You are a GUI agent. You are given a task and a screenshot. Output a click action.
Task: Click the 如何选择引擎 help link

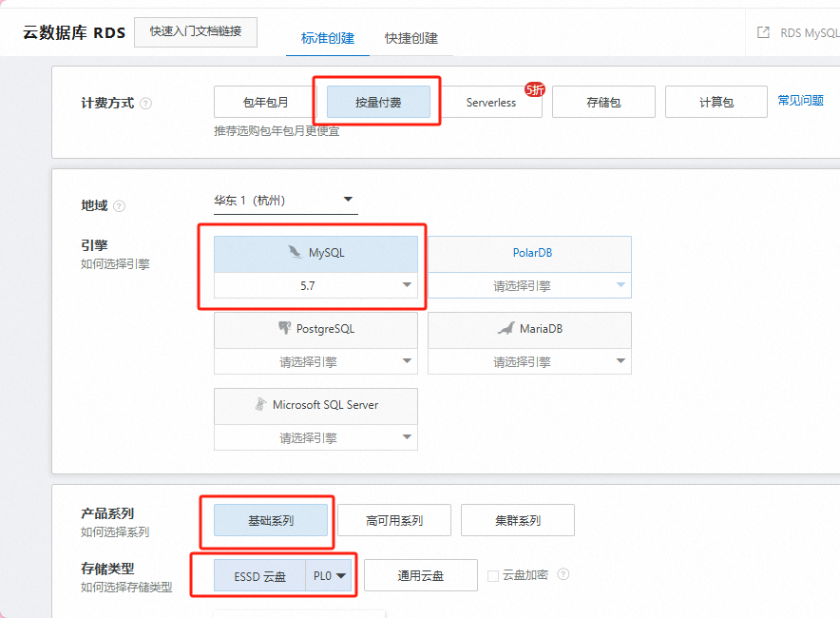coord(115,263)
